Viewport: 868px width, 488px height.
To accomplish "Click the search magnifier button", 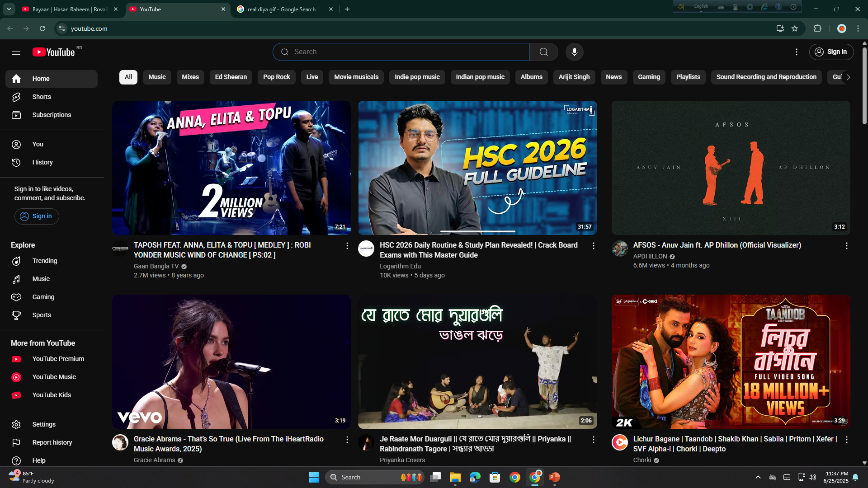I will [544, 52].
